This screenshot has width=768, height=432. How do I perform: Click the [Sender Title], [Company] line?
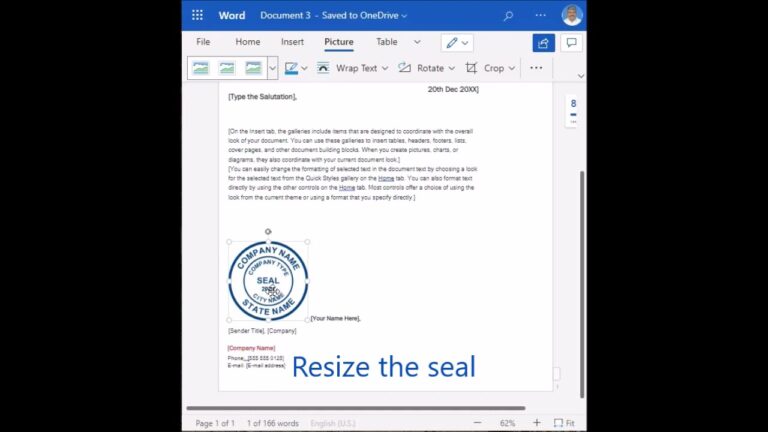262,331
